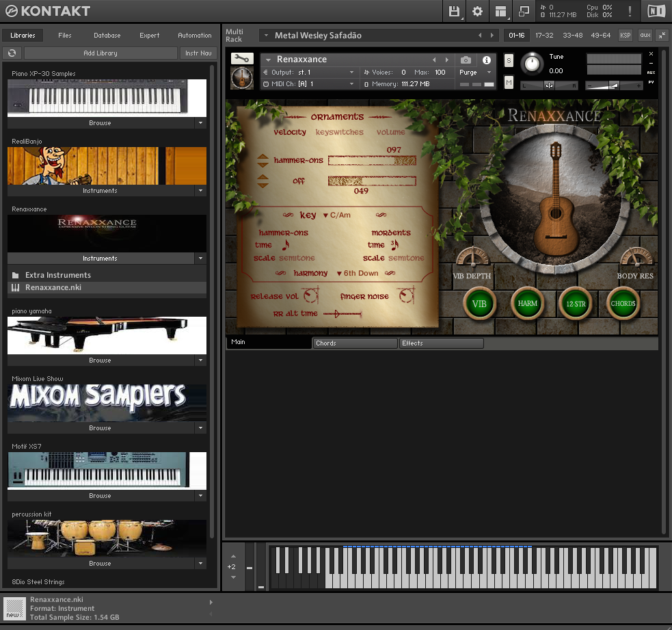Screen dimensions: 672x630
Task: Click the Instr Nav button
Action: (x=198, y=53)
